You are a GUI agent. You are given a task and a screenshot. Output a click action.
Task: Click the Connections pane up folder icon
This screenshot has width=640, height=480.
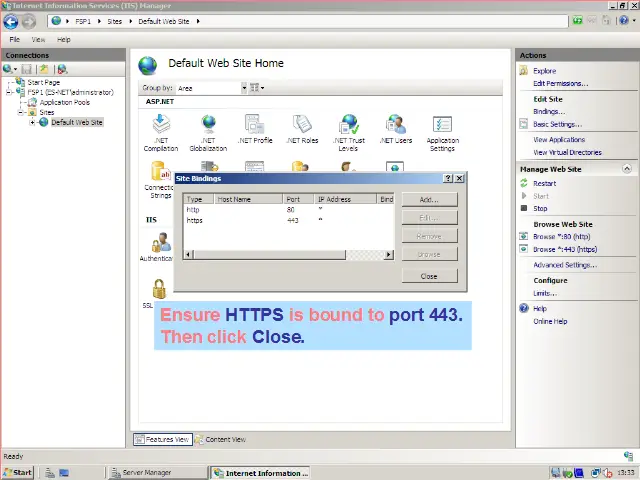coord(44,69)
